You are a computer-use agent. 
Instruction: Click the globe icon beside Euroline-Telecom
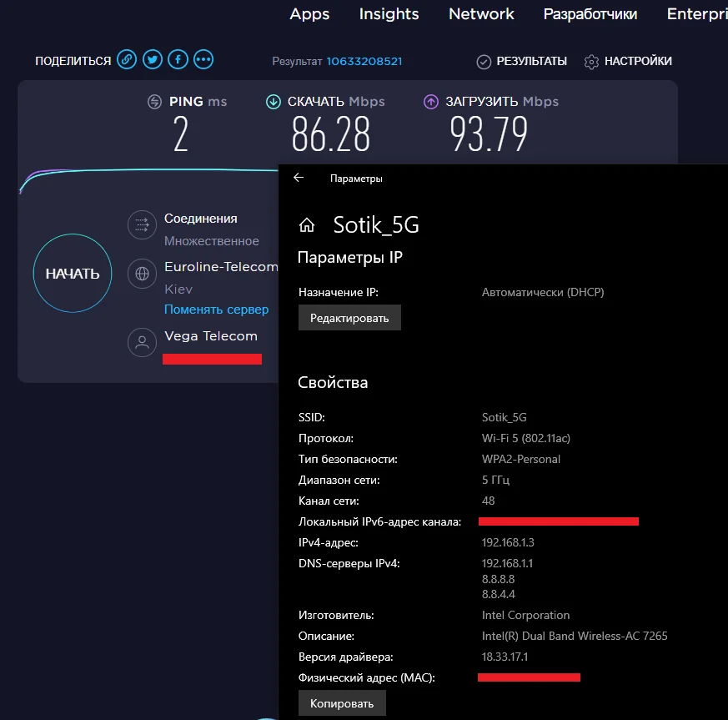(x=142, y=274)
